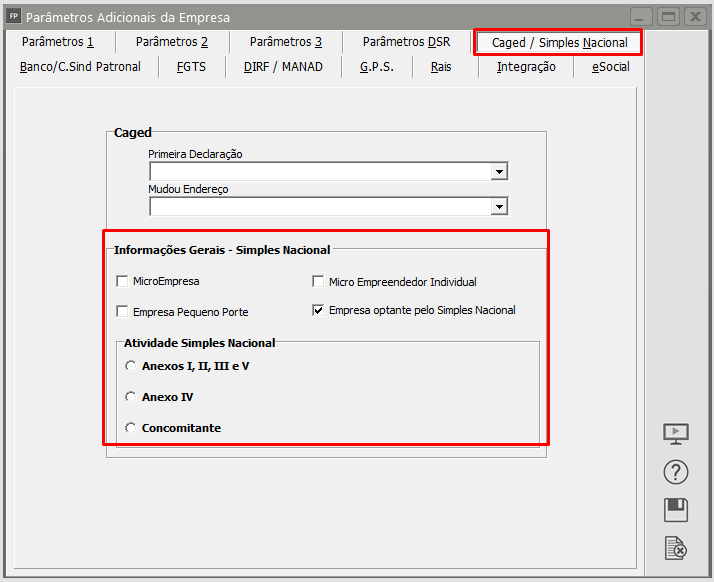Uncheck Empresa optante pelo Simples Nacional
This screenshot has width=714, height=582.
click(x=319, y=310)
